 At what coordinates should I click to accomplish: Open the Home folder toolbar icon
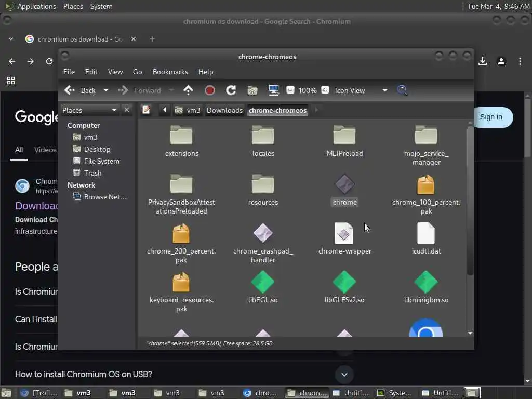252,90
